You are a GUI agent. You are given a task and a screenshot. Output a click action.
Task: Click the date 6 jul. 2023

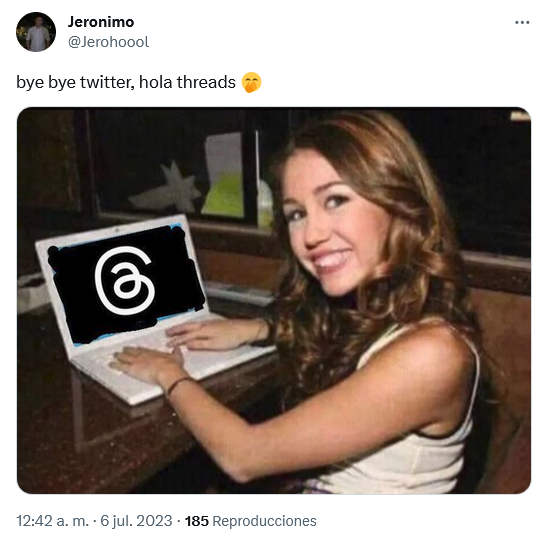pyautogui.click(x=136, y=521)
